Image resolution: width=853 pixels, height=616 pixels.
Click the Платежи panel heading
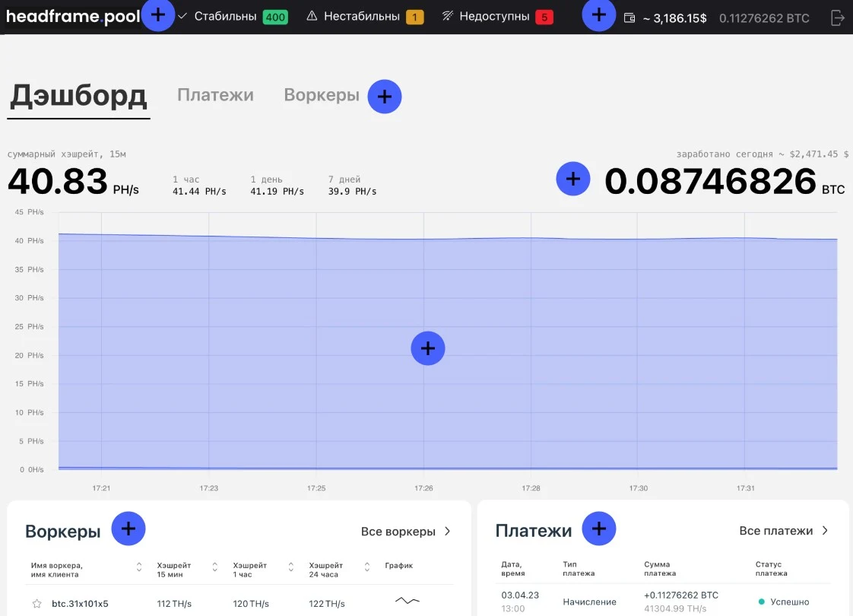click(534, 531)
